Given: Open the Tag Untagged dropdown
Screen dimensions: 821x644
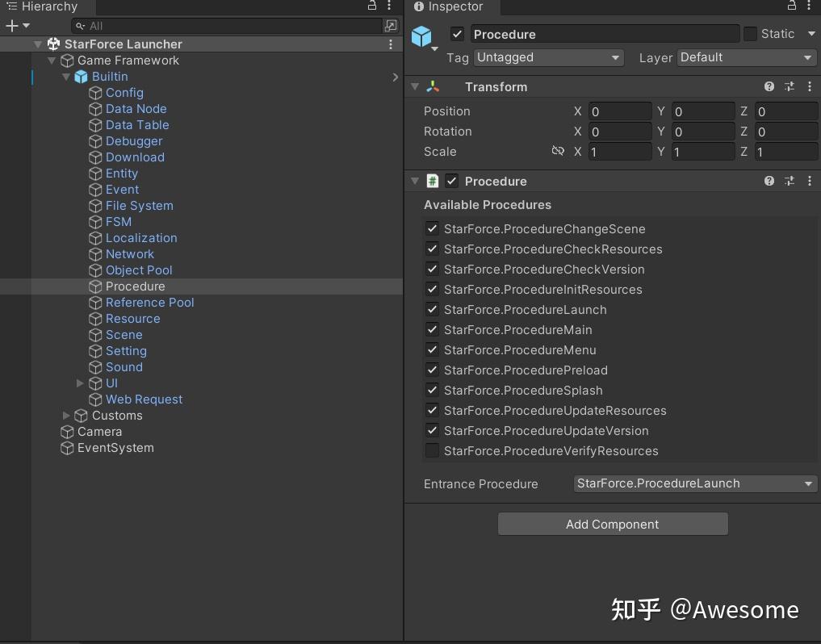Looking at the screenshot, I should click(x=549, y=57).
